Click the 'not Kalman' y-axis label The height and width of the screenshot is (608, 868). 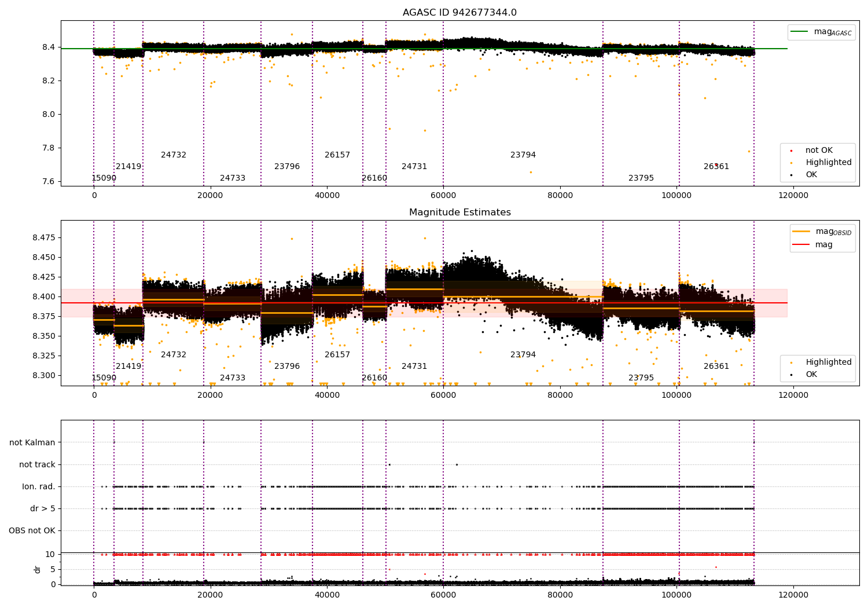[32, 442]
